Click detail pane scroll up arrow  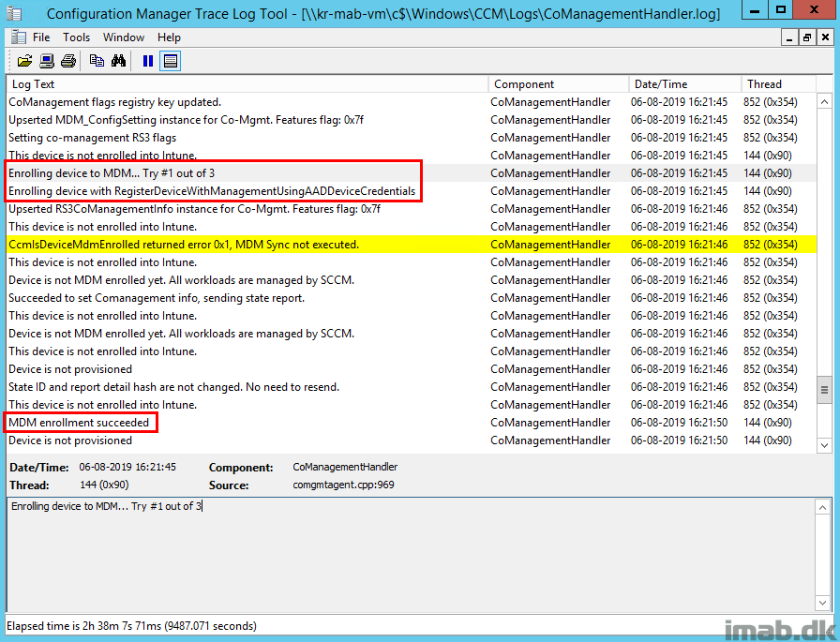(x=822, y=507)
